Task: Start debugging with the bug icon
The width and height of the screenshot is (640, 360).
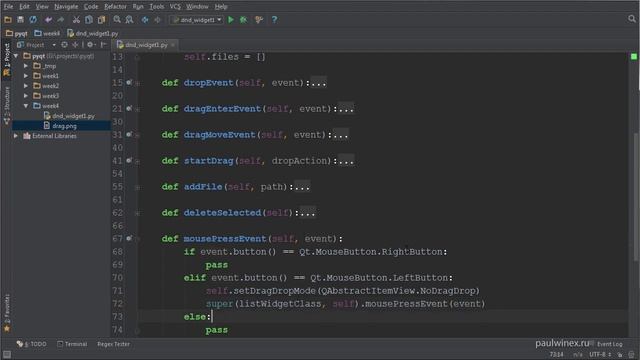Action: point(244,20)
